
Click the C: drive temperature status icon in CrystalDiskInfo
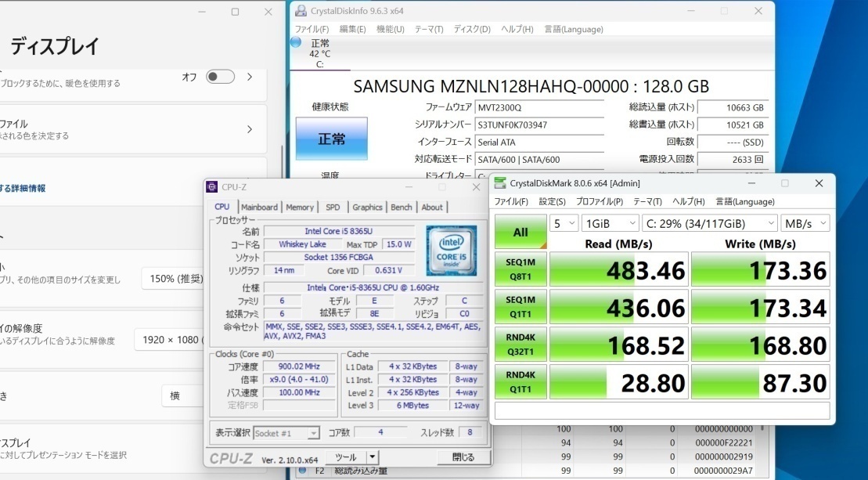tap(296, 42)
